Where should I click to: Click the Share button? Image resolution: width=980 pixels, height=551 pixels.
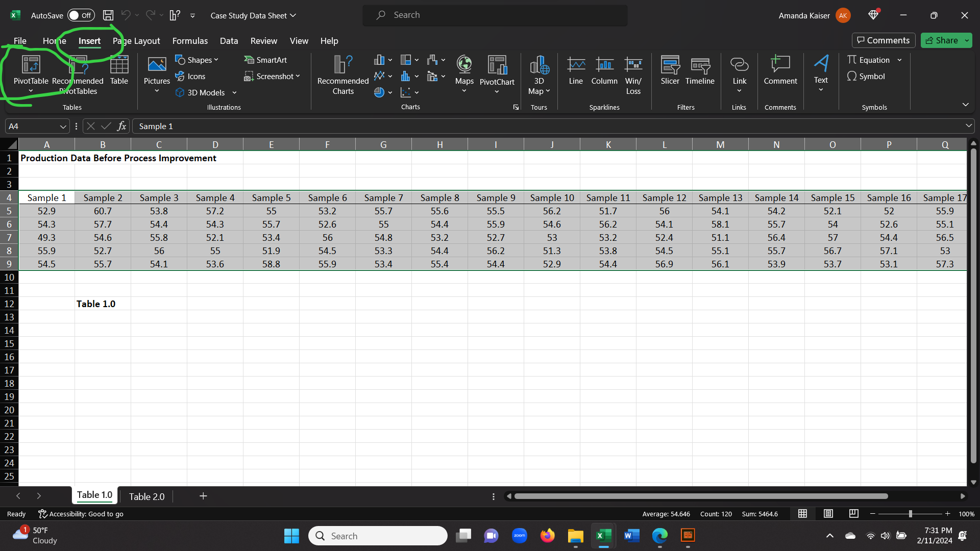click(941, 40)
